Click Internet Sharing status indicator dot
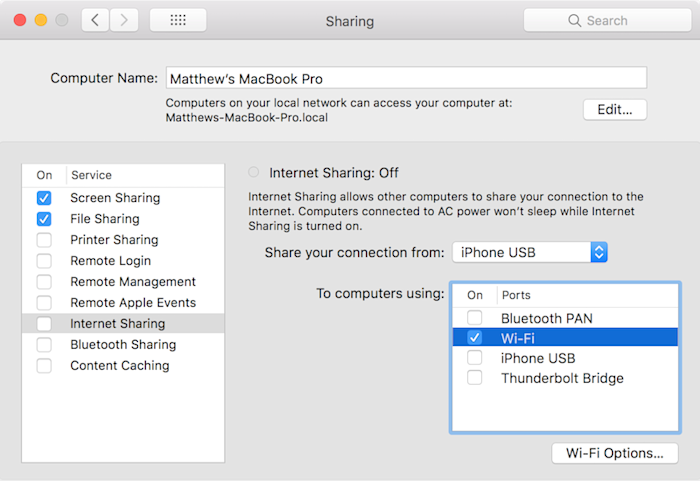Image resolution: width=700 pixels, height=481 pixels. 254,172
